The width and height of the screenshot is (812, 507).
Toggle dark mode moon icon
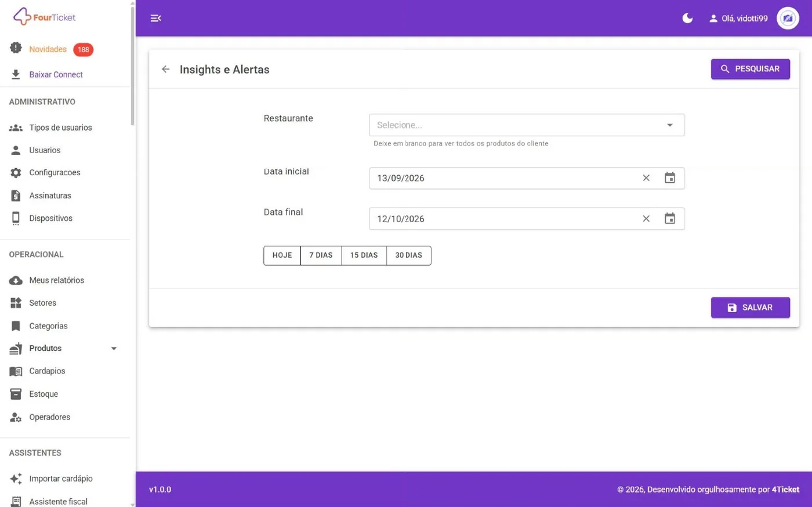point(687,18)
